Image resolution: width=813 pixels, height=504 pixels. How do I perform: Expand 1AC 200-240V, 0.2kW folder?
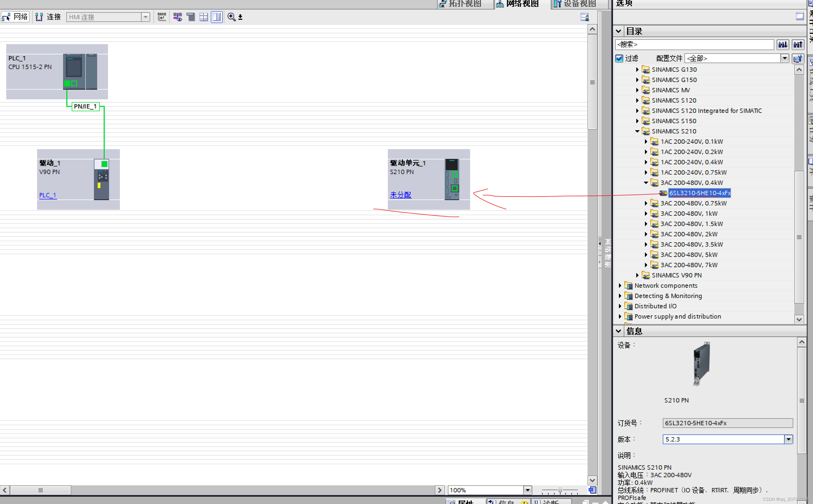point(646,152)
